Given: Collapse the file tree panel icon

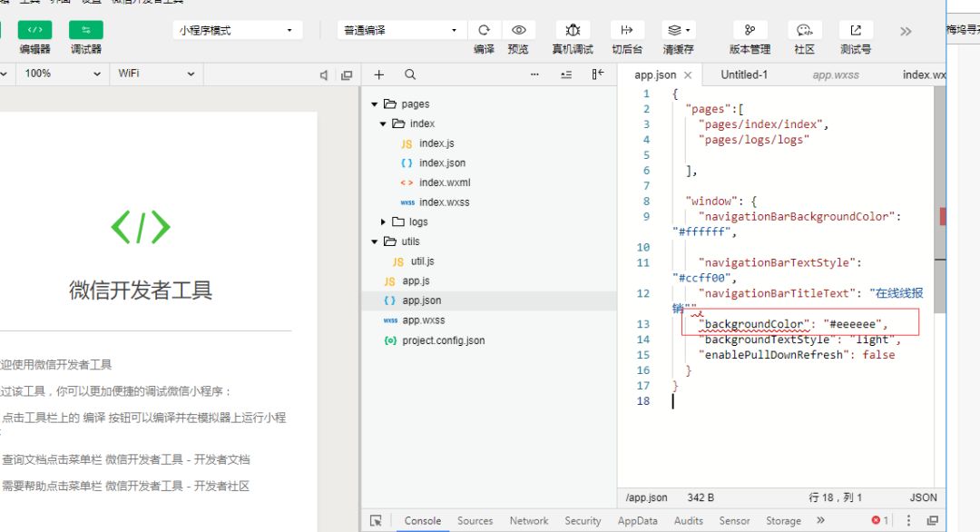Looking at the screenshot, I should click(x=597, y=74).
